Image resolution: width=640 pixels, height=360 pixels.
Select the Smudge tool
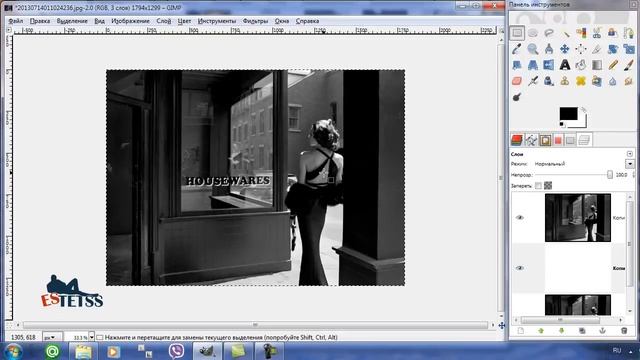[x=629, y=81]
